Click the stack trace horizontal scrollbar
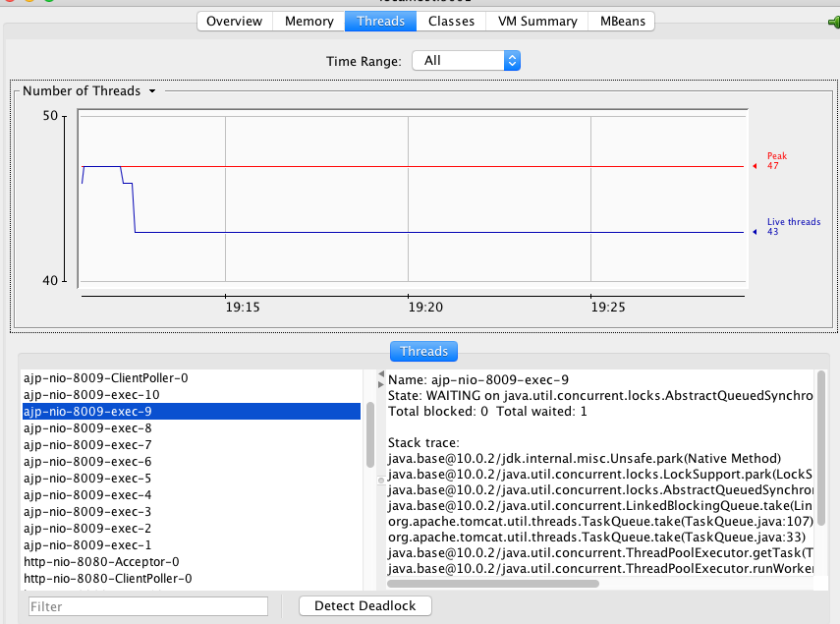Viewport: 840px width, 624px height. pos(493,583)
